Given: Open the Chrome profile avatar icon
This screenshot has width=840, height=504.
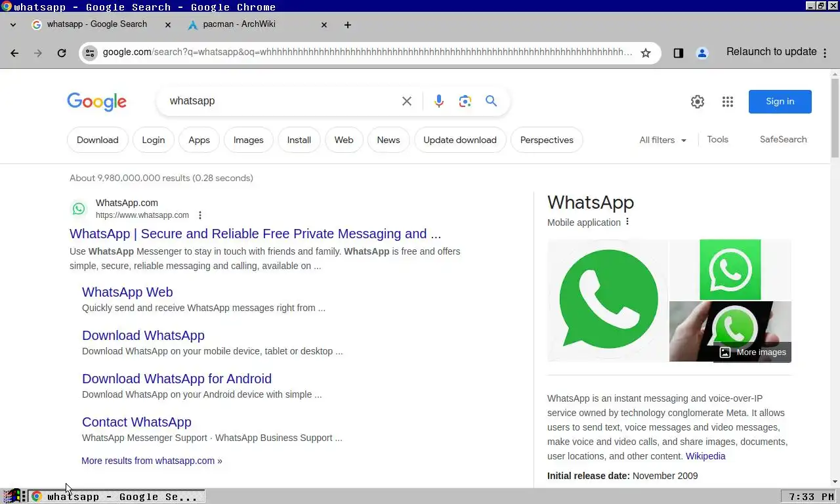Looking at the screenshot, I should click(702, 53).
